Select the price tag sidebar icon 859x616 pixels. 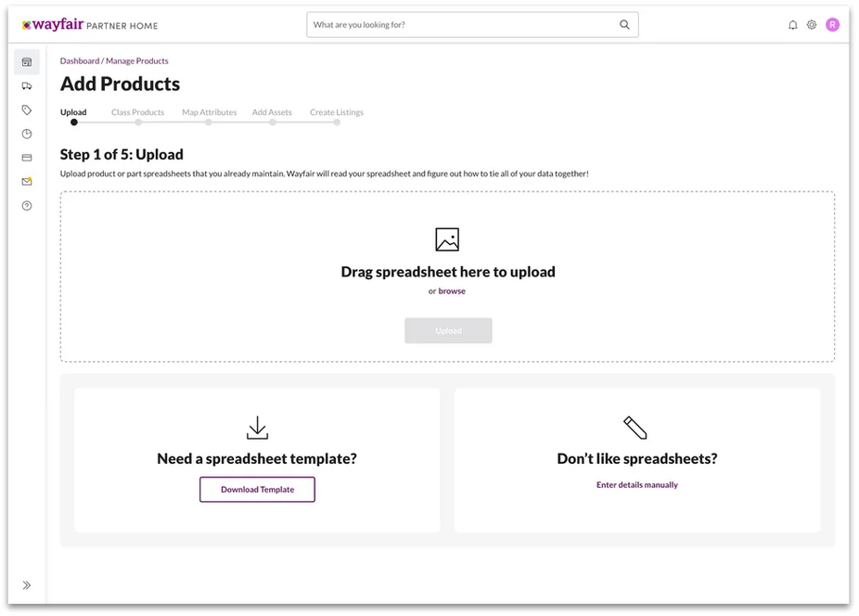coord(27,110)
